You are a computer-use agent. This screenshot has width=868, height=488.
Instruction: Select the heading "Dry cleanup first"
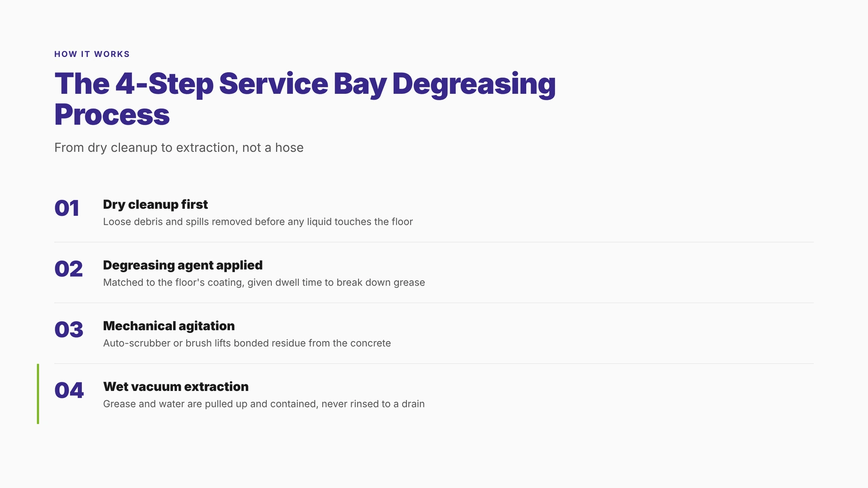[155, 204]
